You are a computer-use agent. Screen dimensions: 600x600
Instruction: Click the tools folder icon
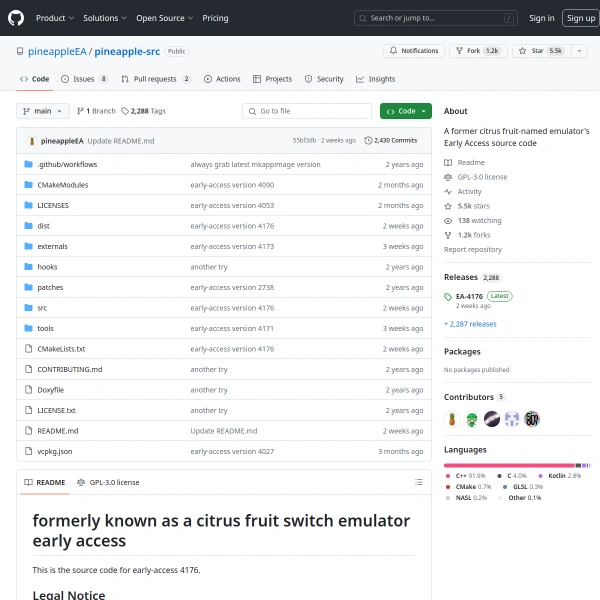coord(28,328)
